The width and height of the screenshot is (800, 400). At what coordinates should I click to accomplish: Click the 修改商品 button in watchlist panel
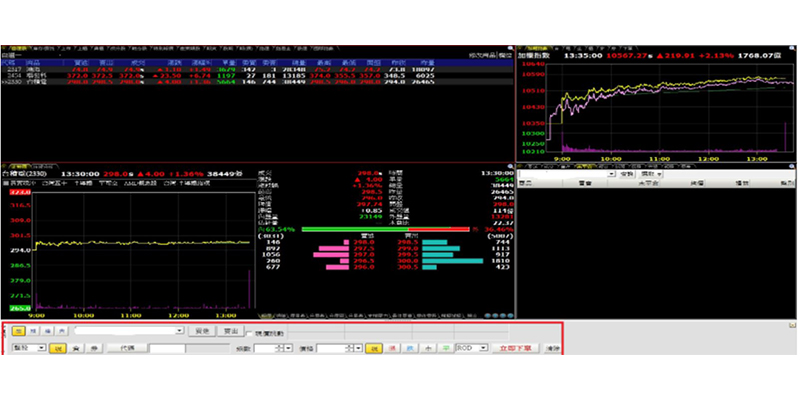point(483,55)
